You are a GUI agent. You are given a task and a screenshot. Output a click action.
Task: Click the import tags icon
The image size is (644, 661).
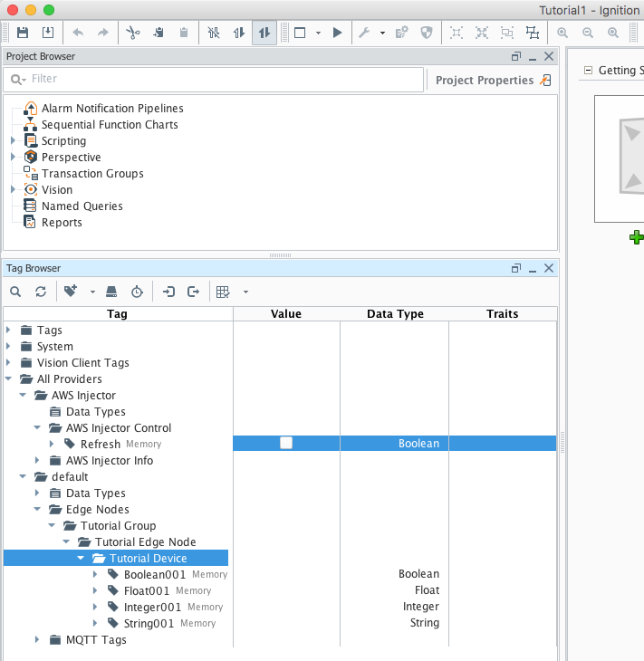pyautogui.click(x=168, y=292)
